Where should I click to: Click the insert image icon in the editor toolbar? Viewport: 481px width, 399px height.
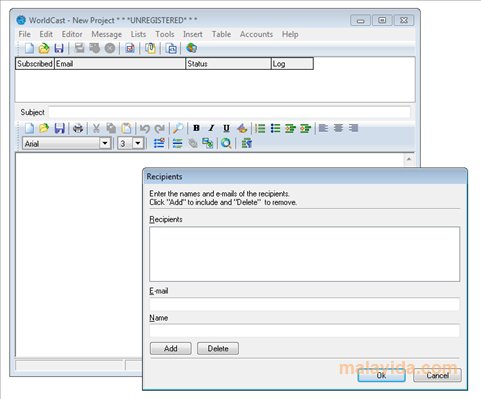click(x=208, y=144)
